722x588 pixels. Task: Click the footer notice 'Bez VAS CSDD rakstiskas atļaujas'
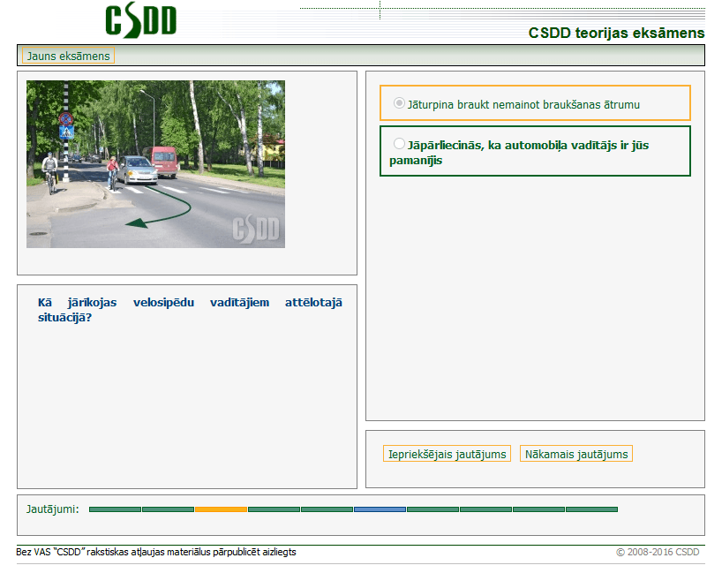[156, 552]
